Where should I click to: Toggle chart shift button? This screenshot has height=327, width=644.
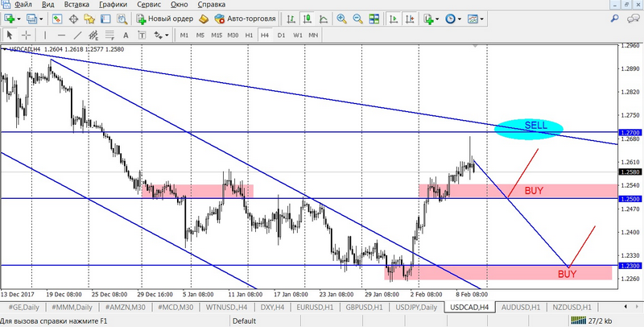pyautogui.click(x=411, y=19)
